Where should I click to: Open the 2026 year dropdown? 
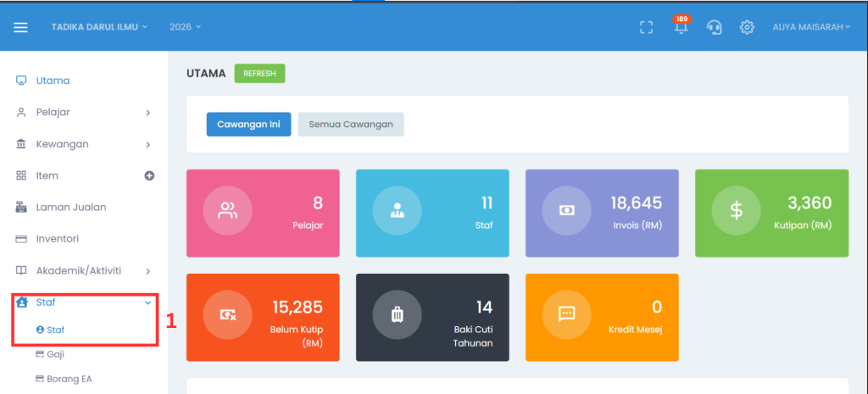pyautogui.click(x=186, y=26)
